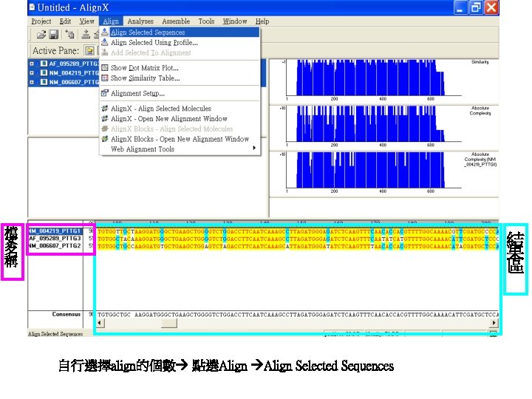Click the Active Pane selector icon

tap(90, 51)
